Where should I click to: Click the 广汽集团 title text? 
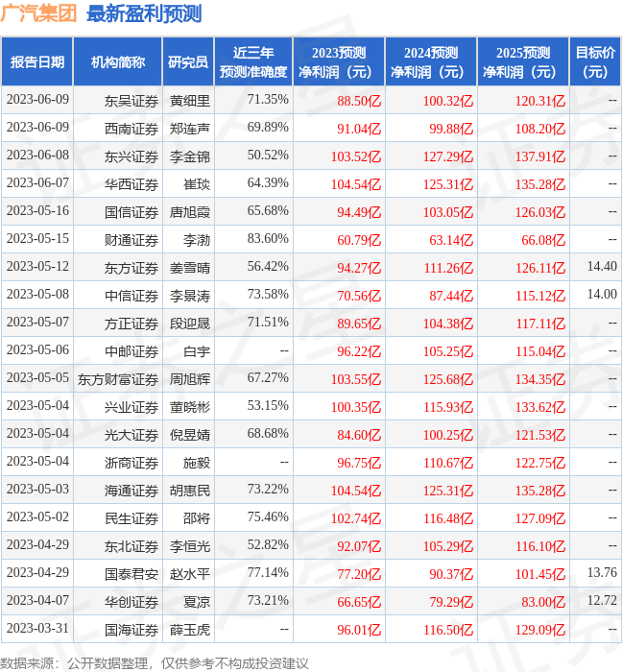pyautogui.click(x=38, y=13)
